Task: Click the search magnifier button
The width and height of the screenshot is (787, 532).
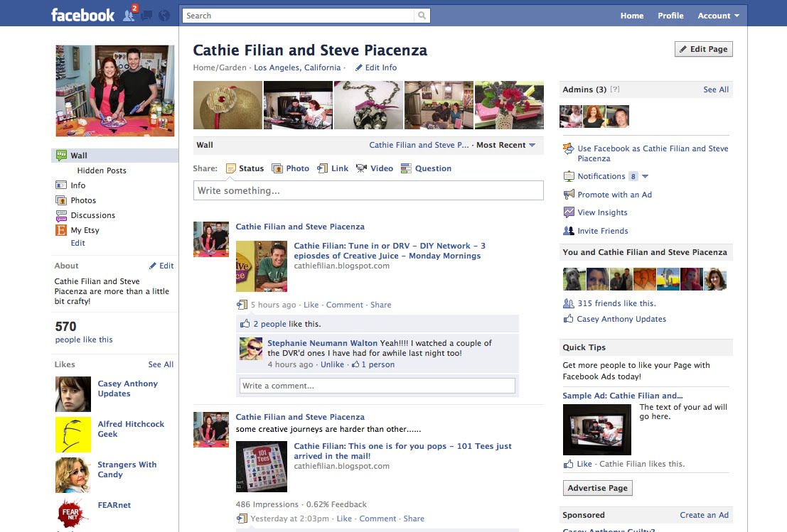Action: 422,16
